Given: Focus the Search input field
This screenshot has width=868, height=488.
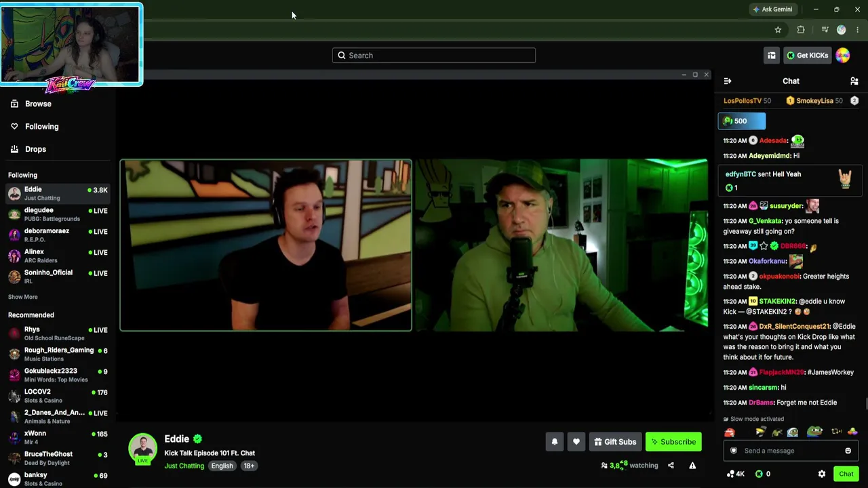Looking at the screenshot, I should tap(434, 56).
